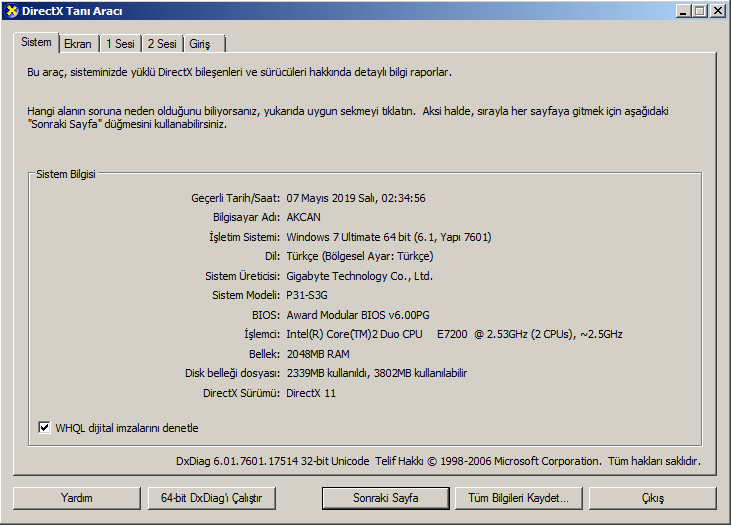731x527 pixels.
Task: Open the 1 Sesi tab
Action: 120,44
